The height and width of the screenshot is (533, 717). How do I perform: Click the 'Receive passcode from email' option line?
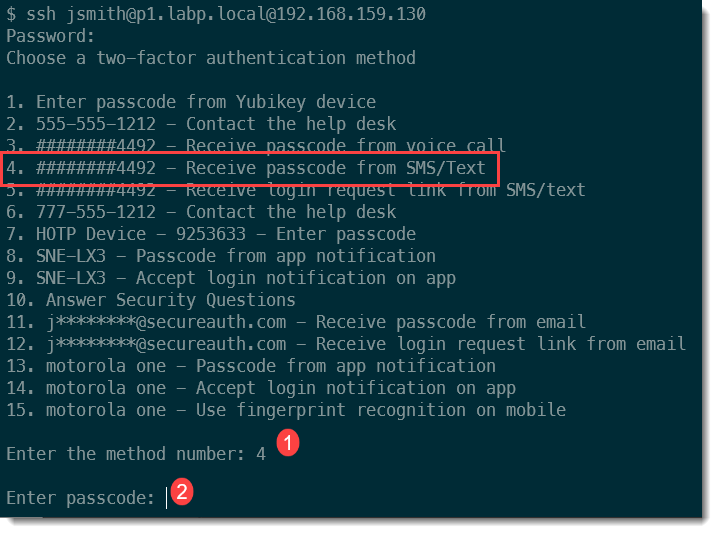pos(296,322)
